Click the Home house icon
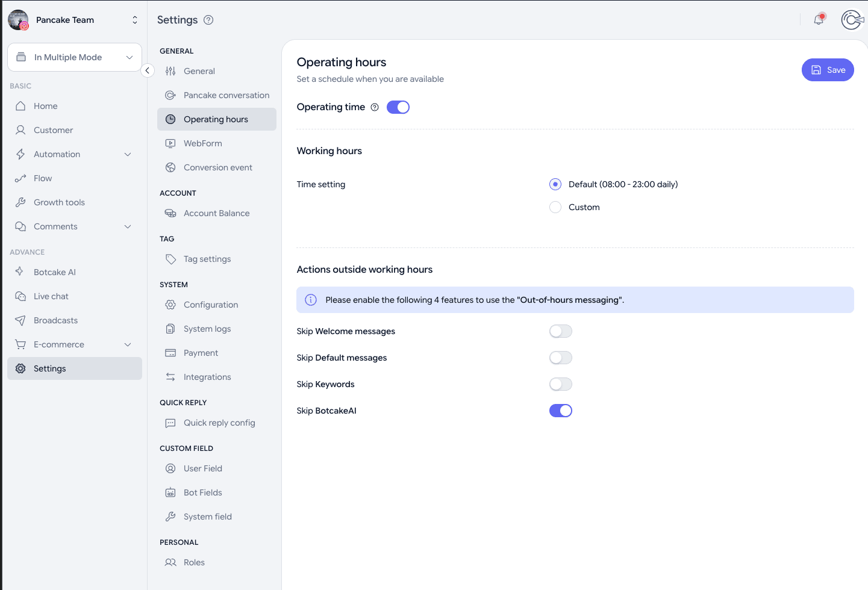Screen dimensions: 868x590 tap(20, 106)
